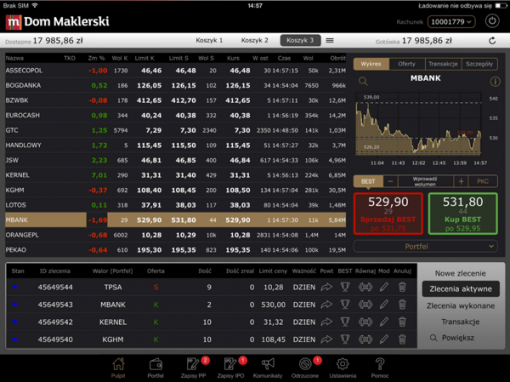
Task: Tap Kup BEST 531,80 button
Action: (x=463, y=214)
